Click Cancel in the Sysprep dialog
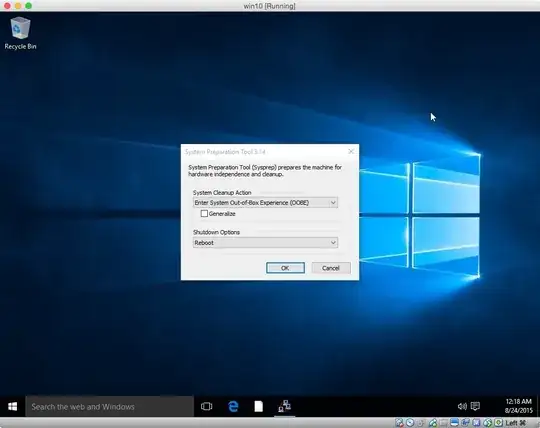Viewport: 540px width, 428px height. click(x=331, y=268)
